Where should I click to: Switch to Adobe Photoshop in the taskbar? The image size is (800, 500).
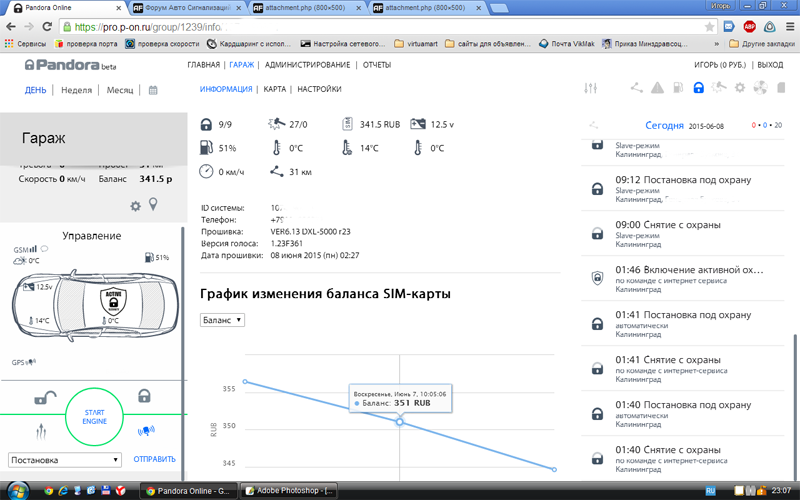(288, 491)
